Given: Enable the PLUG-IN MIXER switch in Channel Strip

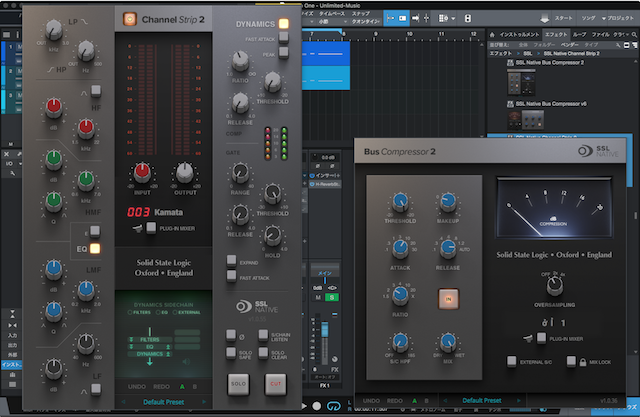Looking at the screenshot, I should pos(151,228).
